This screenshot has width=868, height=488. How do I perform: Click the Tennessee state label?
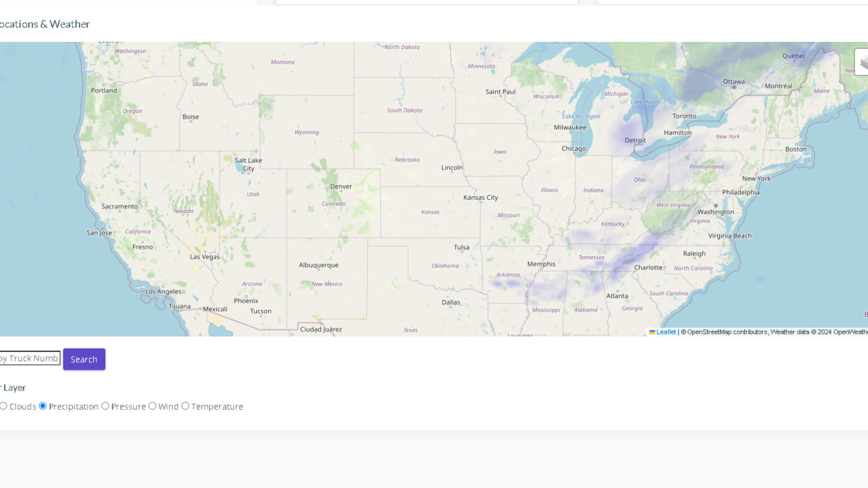tap(591, 258)
